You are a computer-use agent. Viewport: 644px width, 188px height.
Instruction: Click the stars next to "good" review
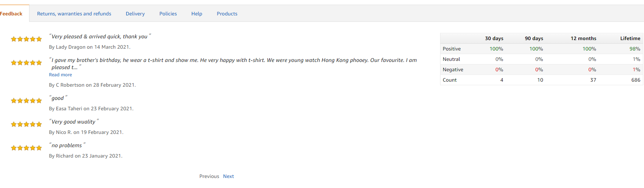tap(26, 101)
